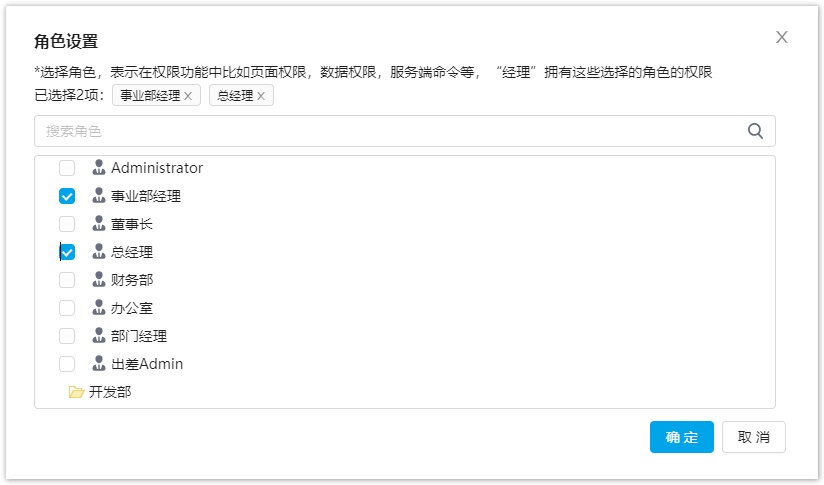Click the Administrator role person icon
The height and width of the screenshot is (485, 824).
coord(99,168)
